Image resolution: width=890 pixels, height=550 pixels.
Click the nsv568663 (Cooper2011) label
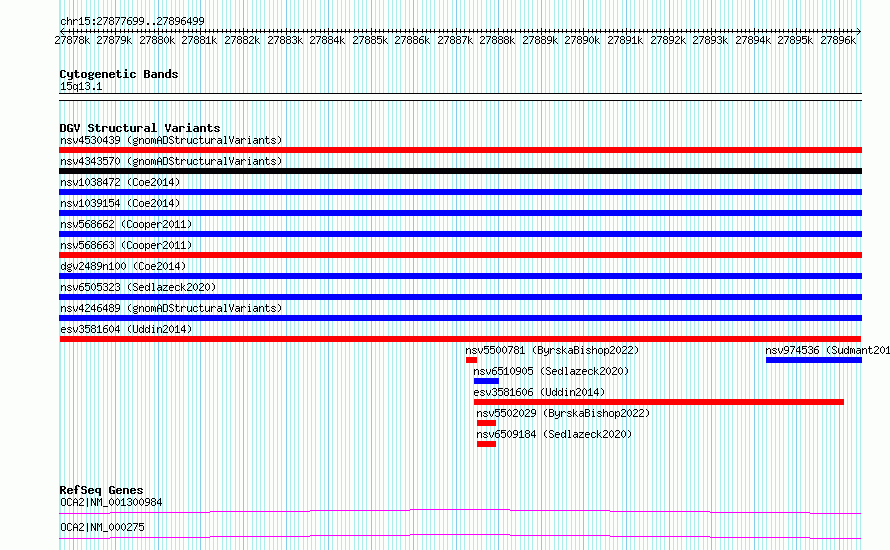126,245
